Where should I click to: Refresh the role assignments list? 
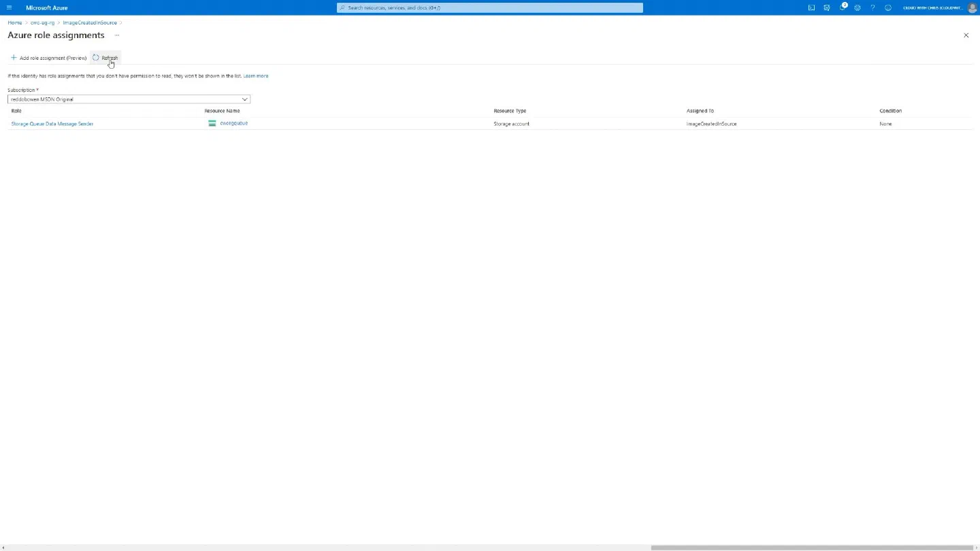[105, 58]
